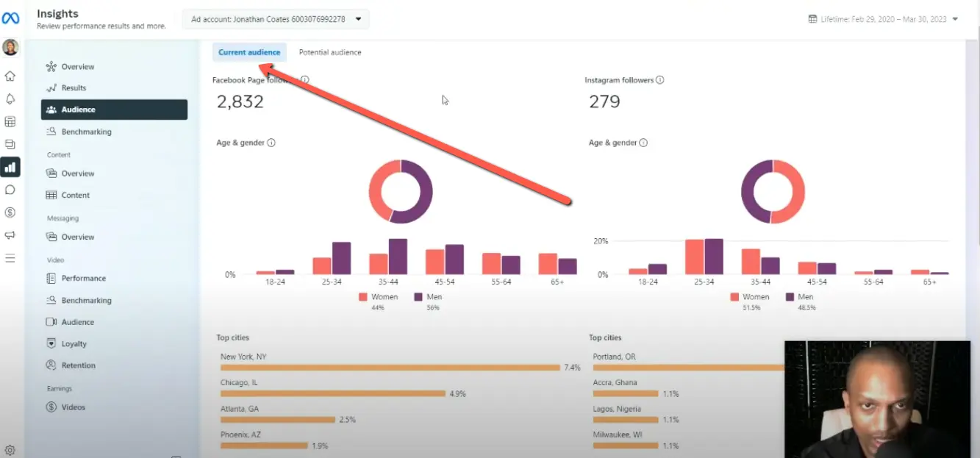Image resolution: width=980 pixels, height=458 pixels.
Task: Click the info icon next to Age & gender
Action: pos(273,143)
